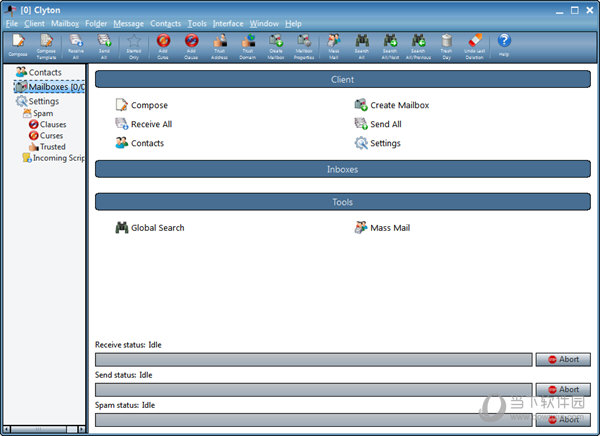Viewport: 600px width, 436px height.
Task: Toggle the Starred Only filter
Action: point(133,45)
